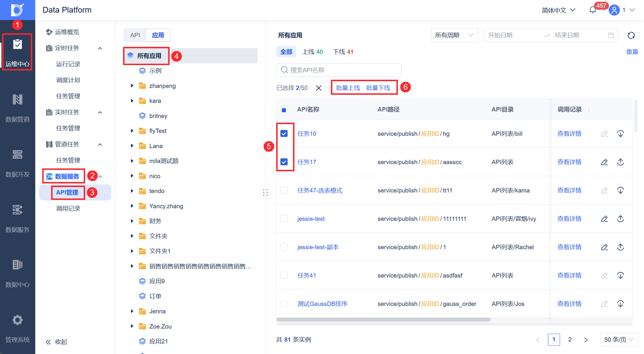The width and height of the screenshot is (644, 354).
Task: Click the refresh icon beside date range
Action: pos(631,35)
